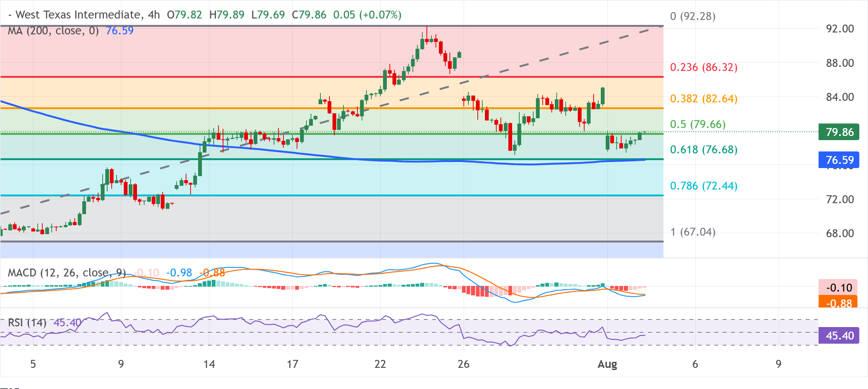Click the 6 date on time axis
Viewport: 868px width, 389px height.
coord(695,364)
